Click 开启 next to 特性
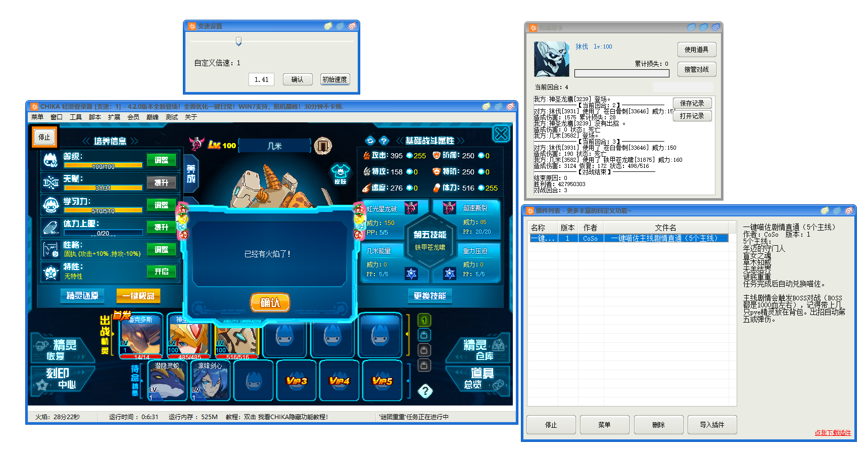This screenshot has height=451, width=868. [x=162, y=272]
